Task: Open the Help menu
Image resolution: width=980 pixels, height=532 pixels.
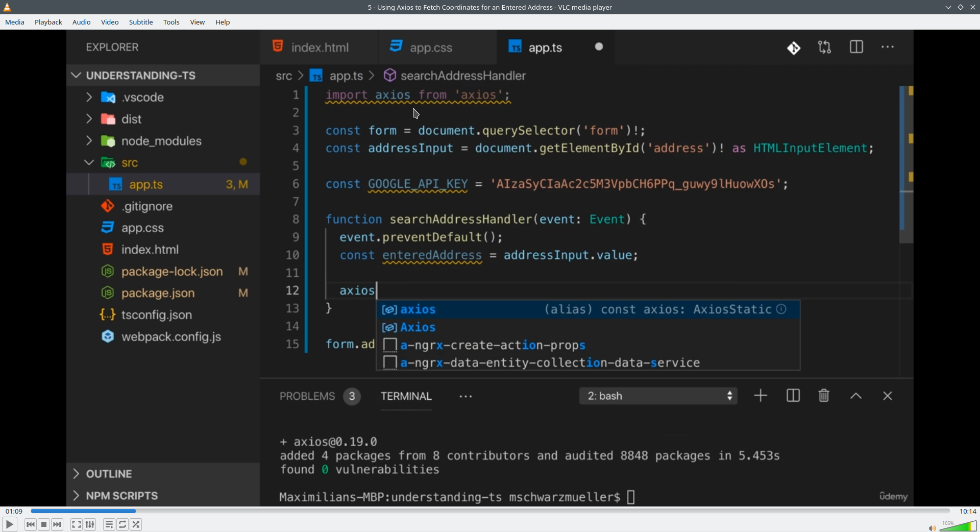Action: click(x=223, y=22)
